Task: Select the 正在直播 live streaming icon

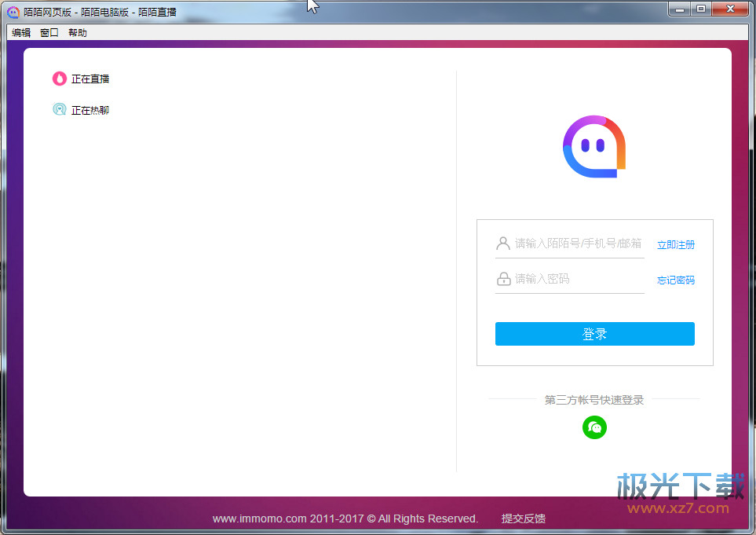Action: [59, 79]
